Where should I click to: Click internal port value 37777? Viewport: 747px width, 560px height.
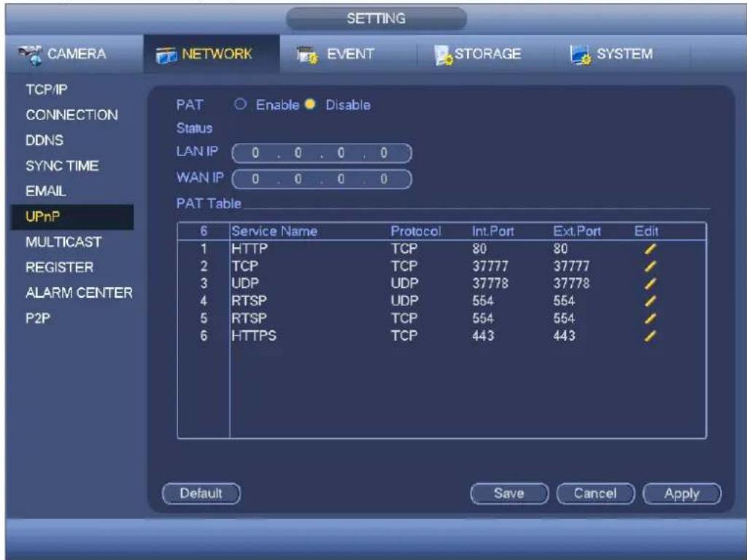point(490,266)
